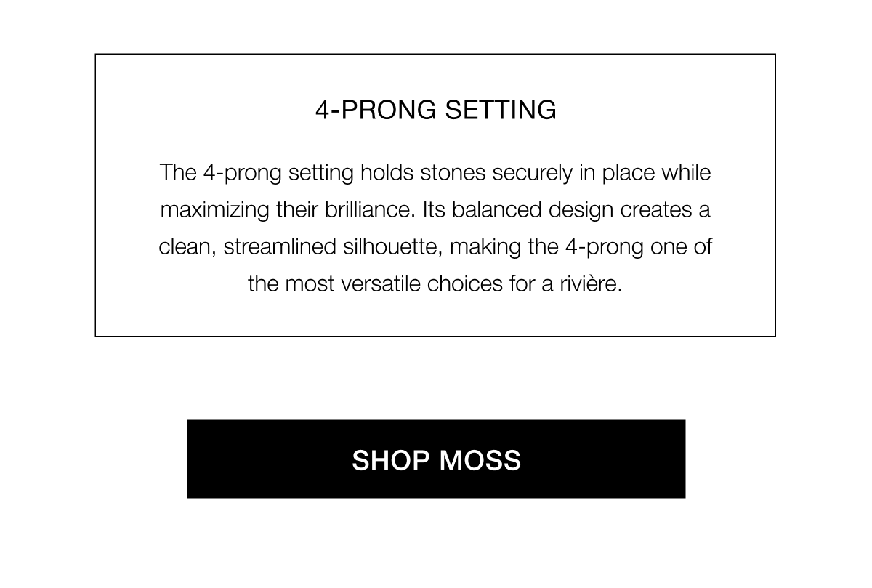Click the word SHOP on the black button
The image size is (872, 588).
coord(391,460)
